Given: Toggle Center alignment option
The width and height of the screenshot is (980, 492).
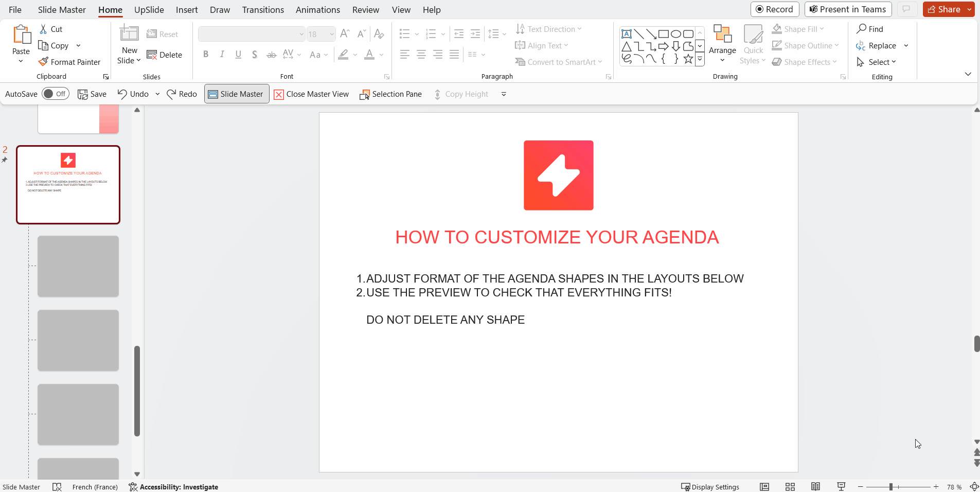Looking at the screenshot, I should tap(421, 55).
